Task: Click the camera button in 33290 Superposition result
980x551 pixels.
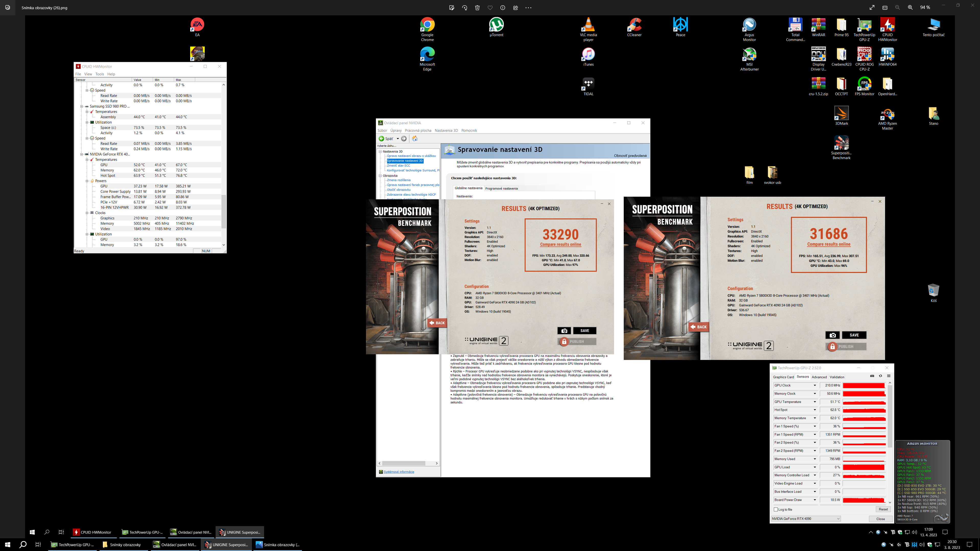Action: (564, 331)
